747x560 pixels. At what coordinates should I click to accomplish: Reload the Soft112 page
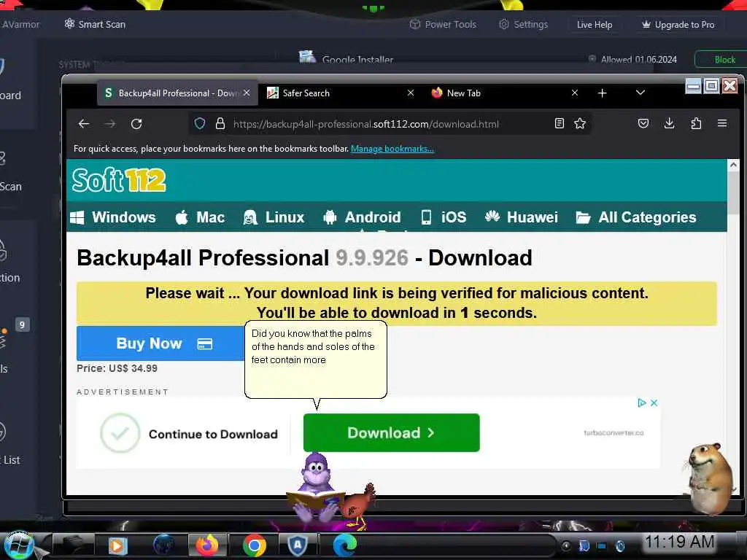[x=136, y=124]
